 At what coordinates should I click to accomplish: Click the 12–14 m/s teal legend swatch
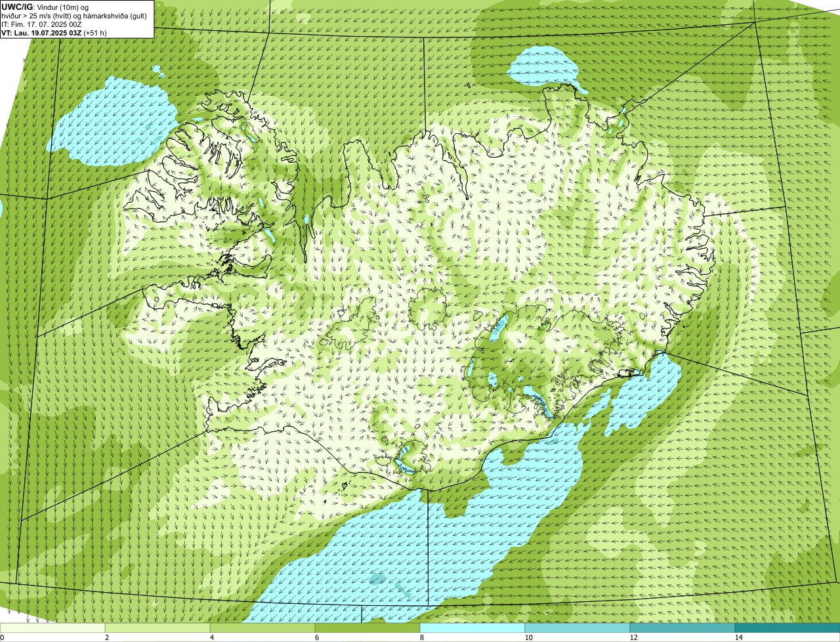[682, 628]
